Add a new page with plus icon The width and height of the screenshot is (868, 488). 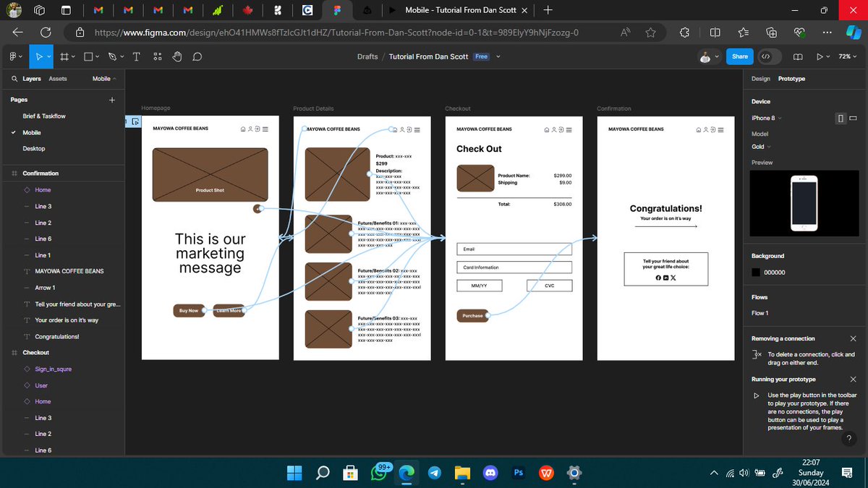(112, 100)
